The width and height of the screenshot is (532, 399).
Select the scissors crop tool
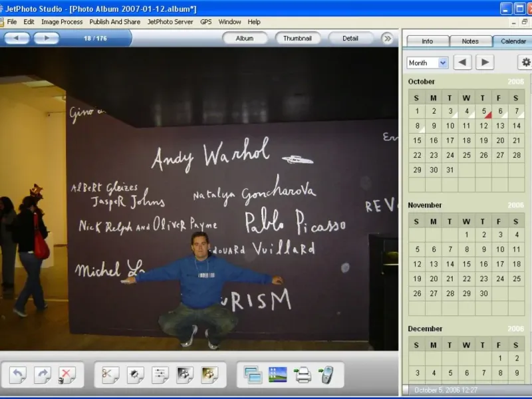coord(110,374)
